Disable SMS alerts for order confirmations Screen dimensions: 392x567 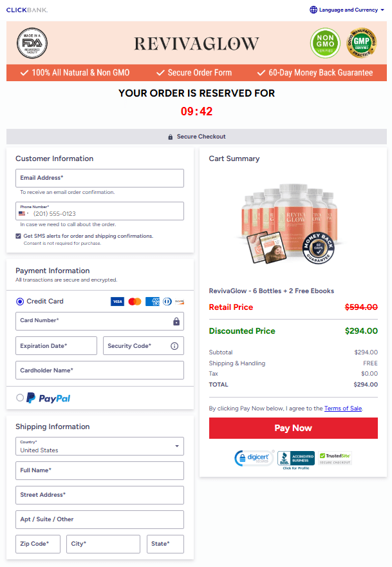click(x=18, y=235)
